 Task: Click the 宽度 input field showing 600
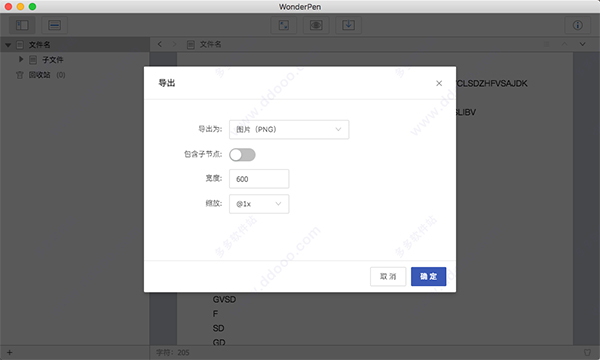tap(259, 179)
